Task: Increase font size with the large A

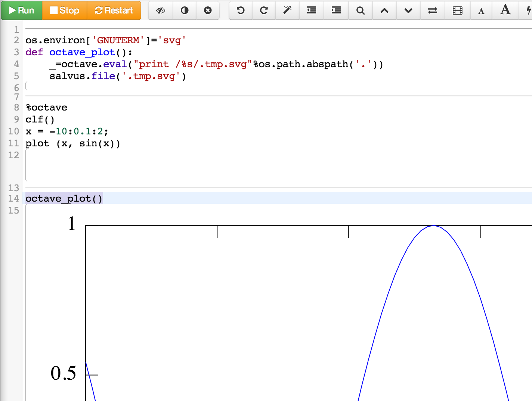Action: point(505,10)
